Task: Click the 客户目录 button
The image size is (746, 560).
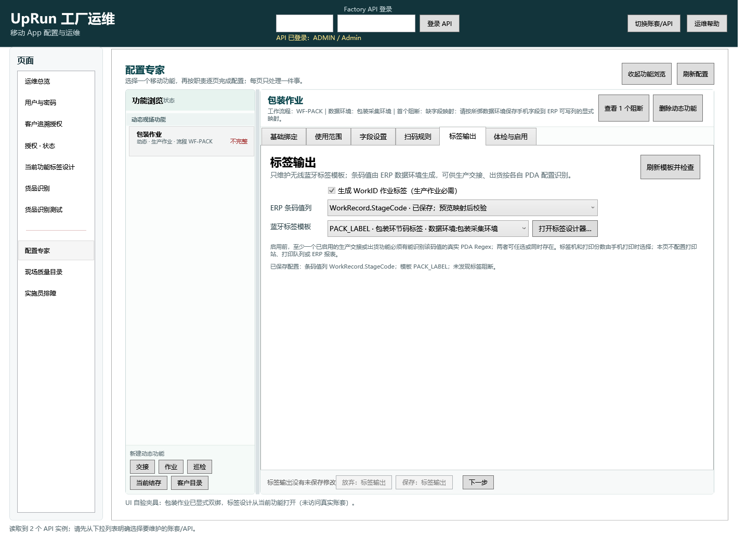Action: pos(190,483)
